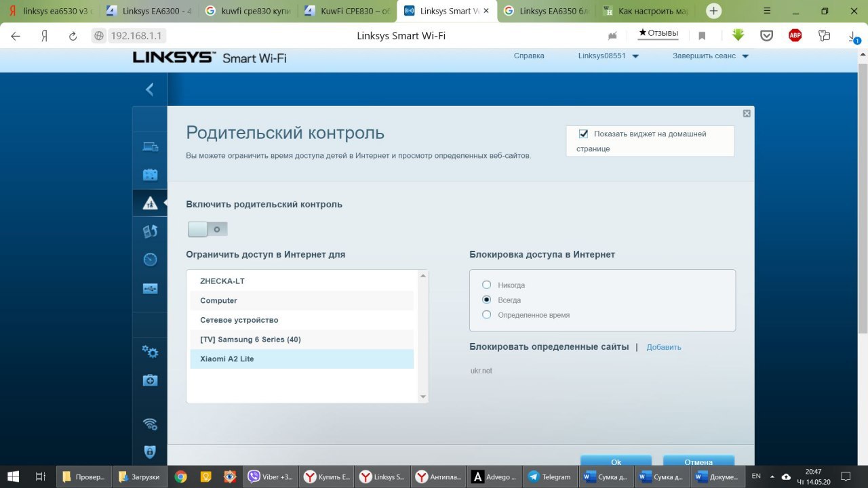The height and width of the screenshot is (488, 868).
Task: Open the Troubleshooting medkit icon
Action: (150, 380)
